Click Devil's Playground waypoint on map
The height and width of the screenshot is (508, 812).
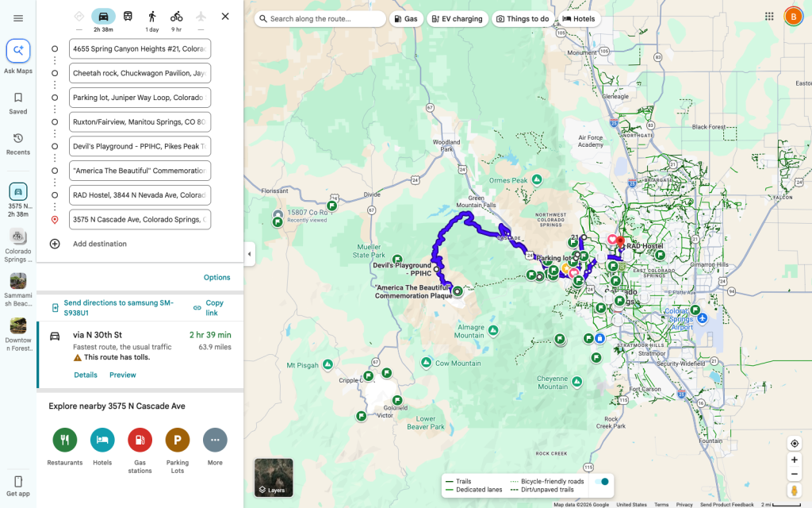coord(437,270)
